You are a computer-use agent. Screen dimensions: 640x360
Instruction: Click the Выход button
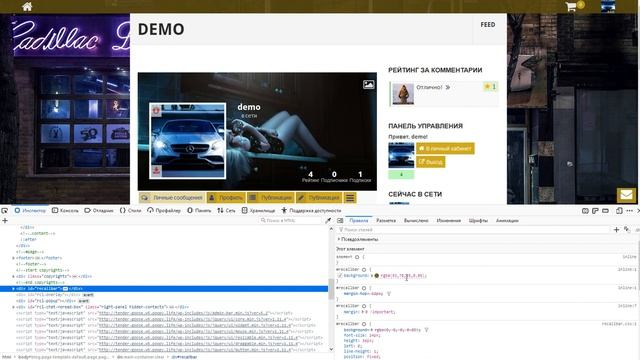click(431, 162)
